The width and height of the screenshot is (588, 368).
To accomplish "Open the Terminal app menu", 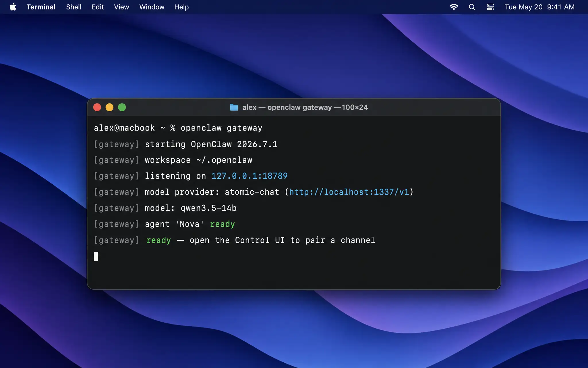I will coord(41,7).
